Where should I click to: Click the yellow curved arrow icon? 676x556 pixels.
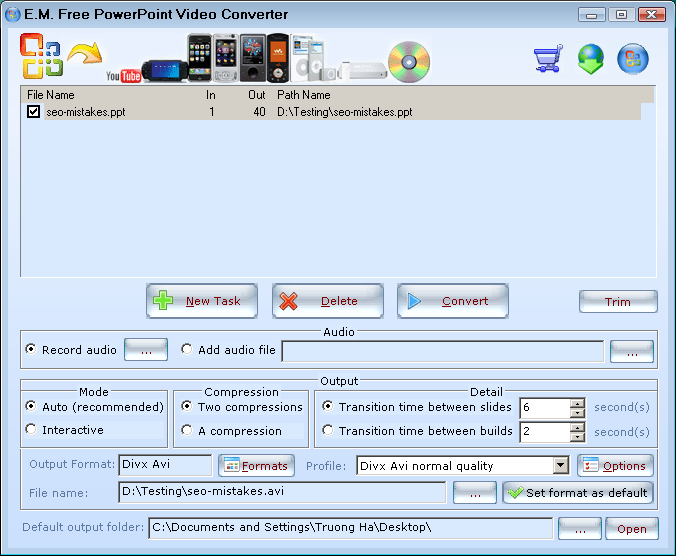(x=86, y=53)
